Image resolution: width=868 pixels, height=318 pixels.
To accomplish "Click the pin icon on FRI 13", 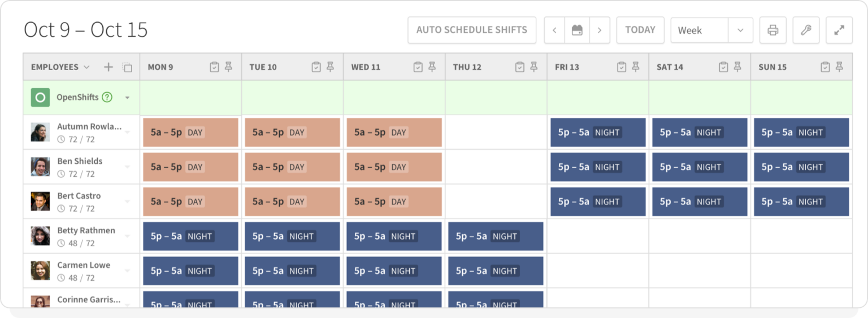I will click(x=636, y=67).
